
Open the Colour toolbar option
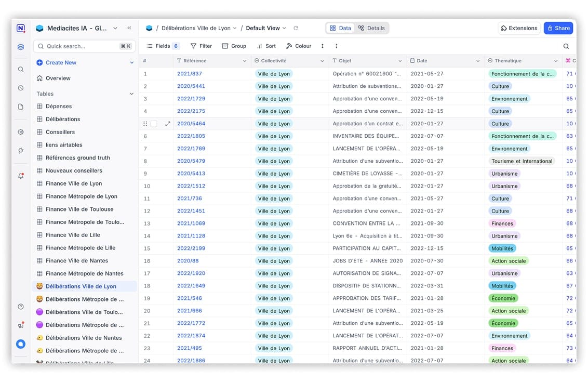click(299, 46)
